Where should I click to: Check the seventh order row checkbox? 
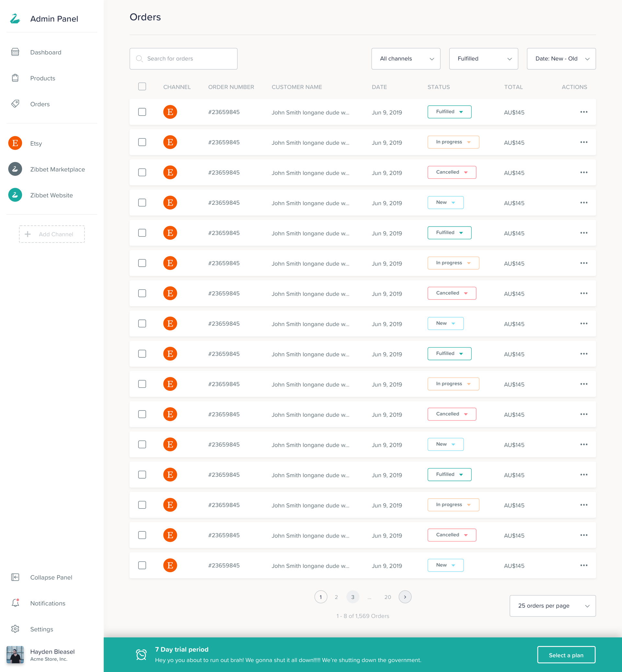(x=142, y=293)
